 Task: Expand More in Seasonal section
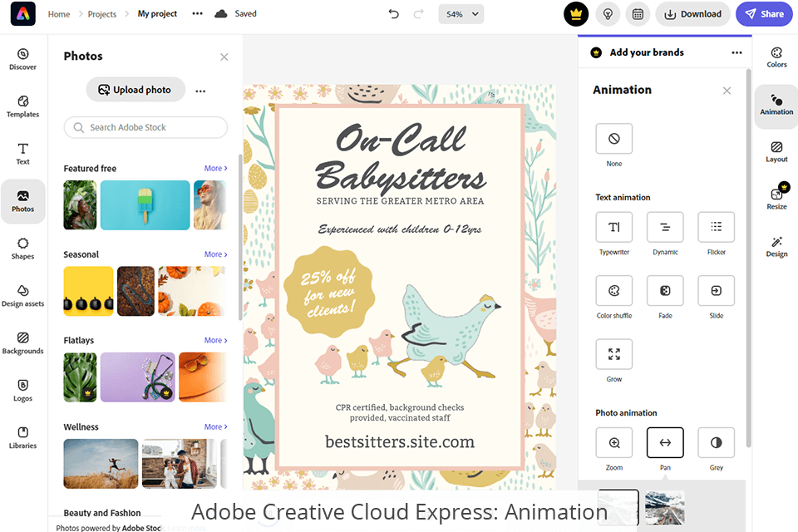click(x=216, y=254)
